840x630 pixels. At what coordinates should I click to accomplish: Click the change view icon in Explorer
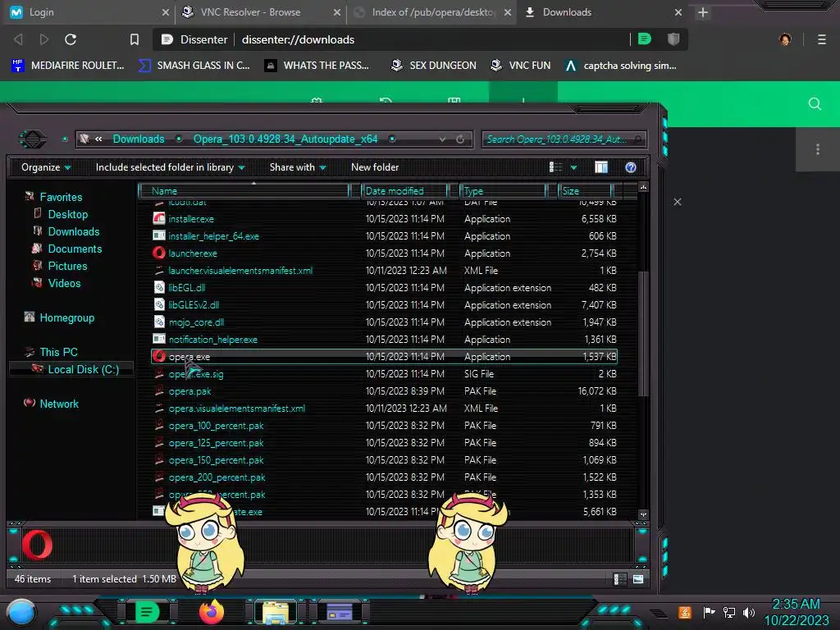click(555, 167)
